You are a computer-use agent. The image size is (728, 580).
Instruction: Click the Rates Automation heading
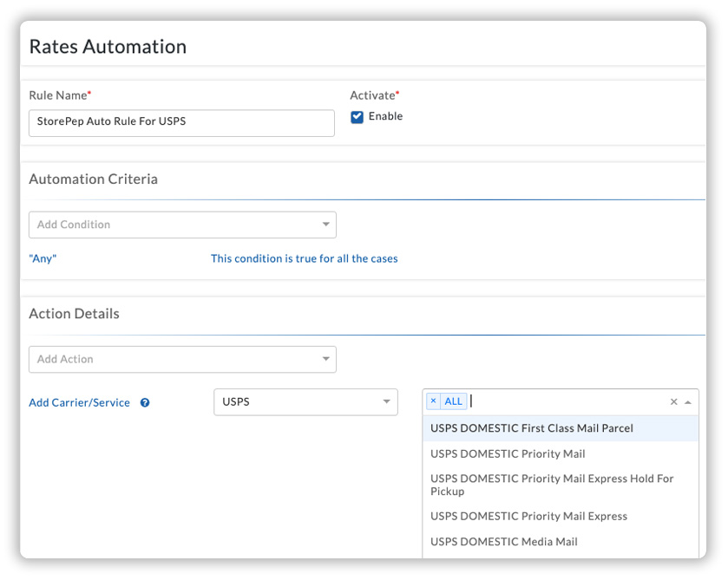point(108,47)
